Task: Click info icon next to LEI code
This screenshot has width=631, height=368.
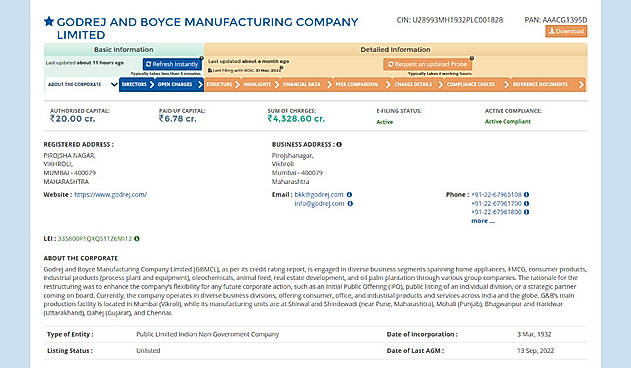Action: [x=137, y=238]
